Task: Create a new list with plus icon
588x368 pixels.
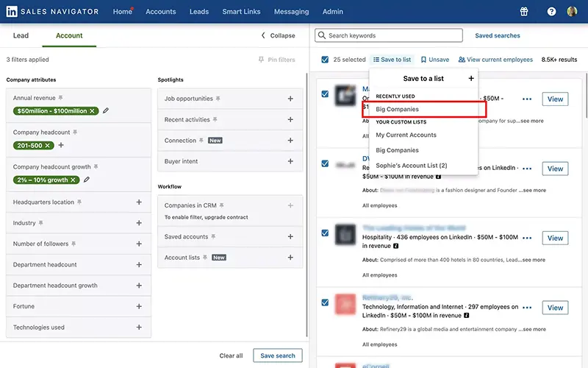Action: (471, 78)
